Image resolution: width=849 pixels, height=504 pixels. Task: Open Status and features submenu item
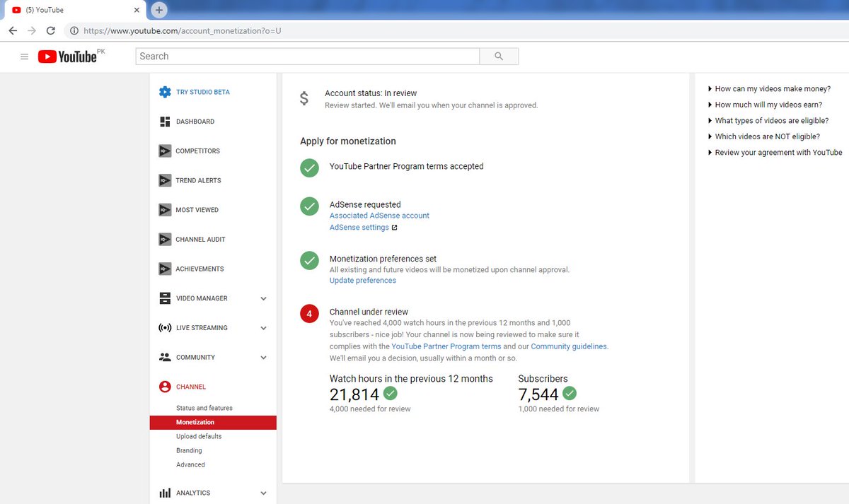(204, 408)
